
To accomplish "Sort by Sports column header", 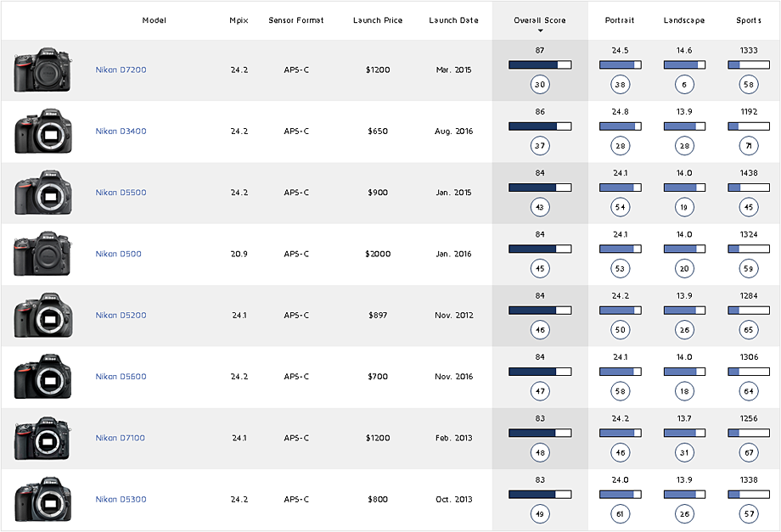I will [x=749, y=20].
